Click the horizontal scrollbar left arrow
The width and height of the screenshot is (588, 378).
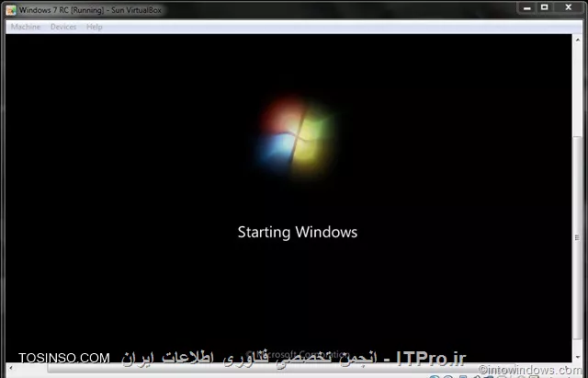pos(10,368)
